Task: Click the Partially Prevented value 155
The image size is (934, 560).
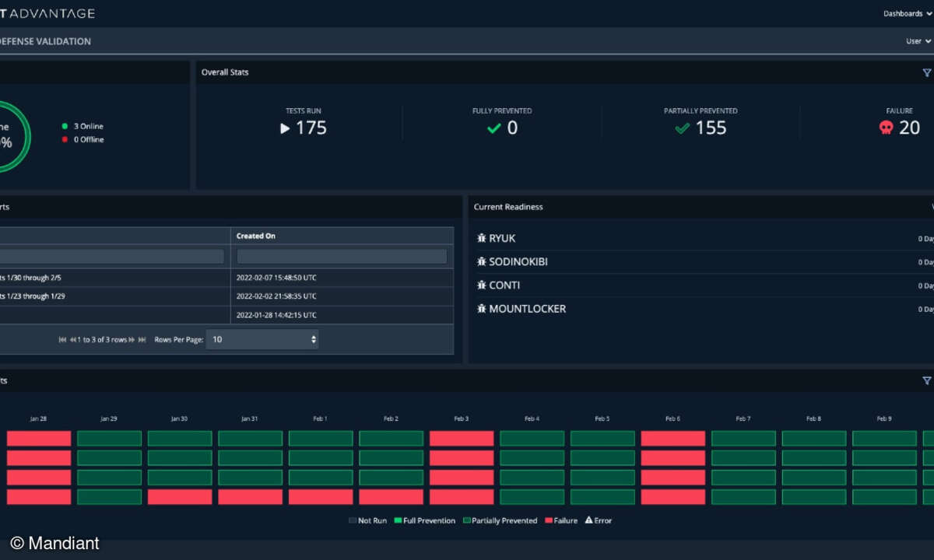Action: pos(711,128)
